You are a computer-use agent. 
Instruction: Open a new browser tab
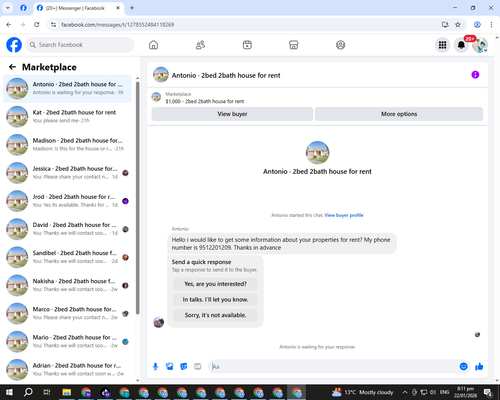(132, 8)
